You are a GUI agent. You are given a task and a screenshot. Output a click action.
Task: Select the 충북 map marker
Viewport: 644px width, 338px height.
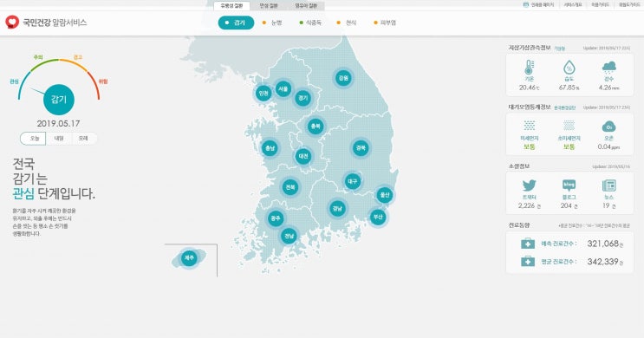tap(315, 126)
